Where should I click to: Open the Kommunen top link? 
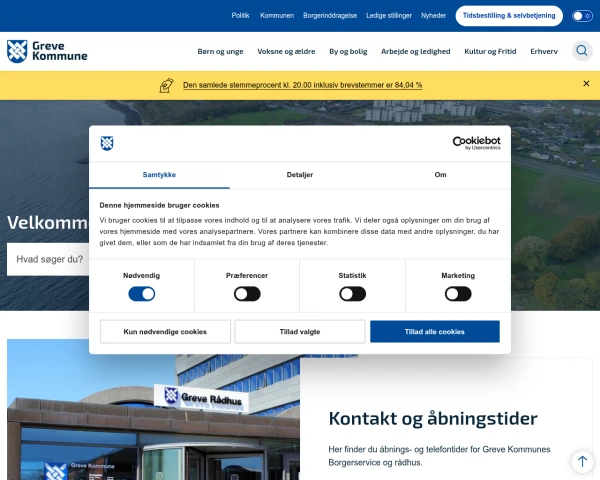[x=277, y=16]
